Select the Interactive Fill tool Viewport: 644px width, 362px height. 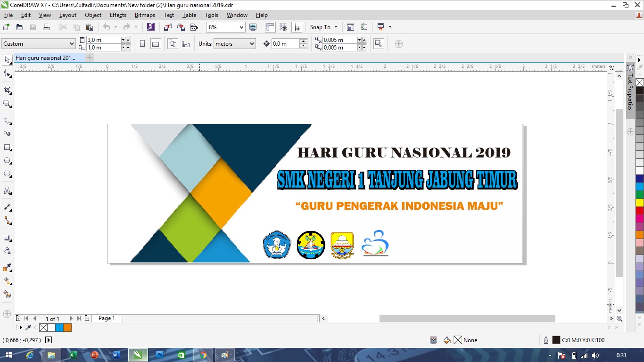[8, 280]
